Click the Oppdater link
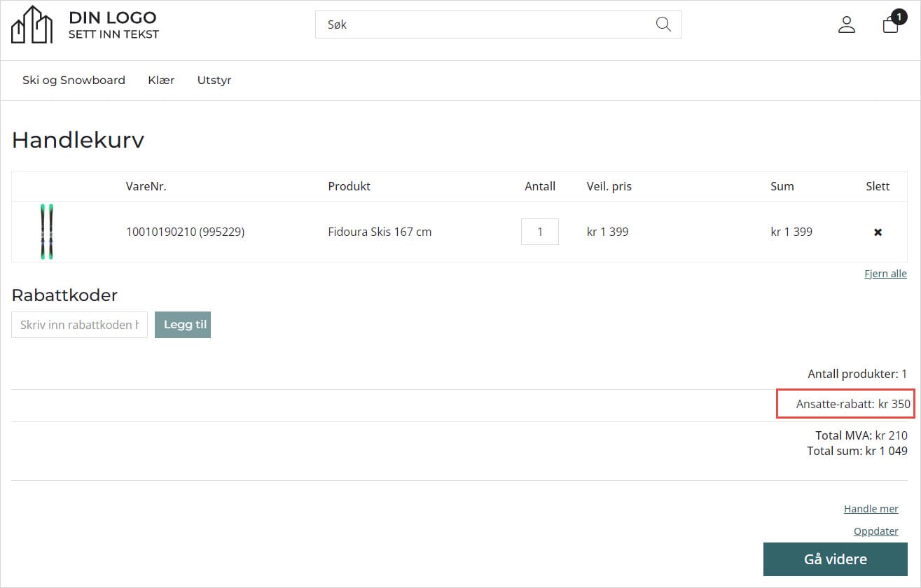Viewport: 921px width, 588px height. point(875,531)
